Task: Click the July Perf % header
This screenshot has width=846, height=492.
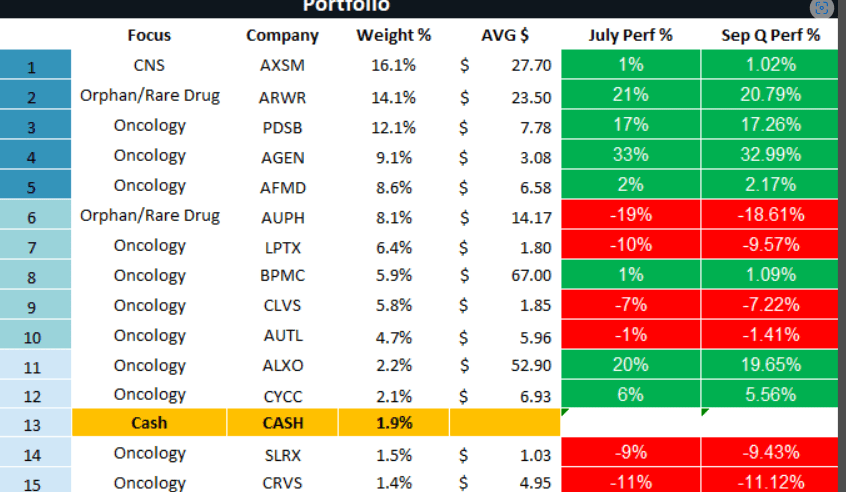Action: tap(630, 35)
